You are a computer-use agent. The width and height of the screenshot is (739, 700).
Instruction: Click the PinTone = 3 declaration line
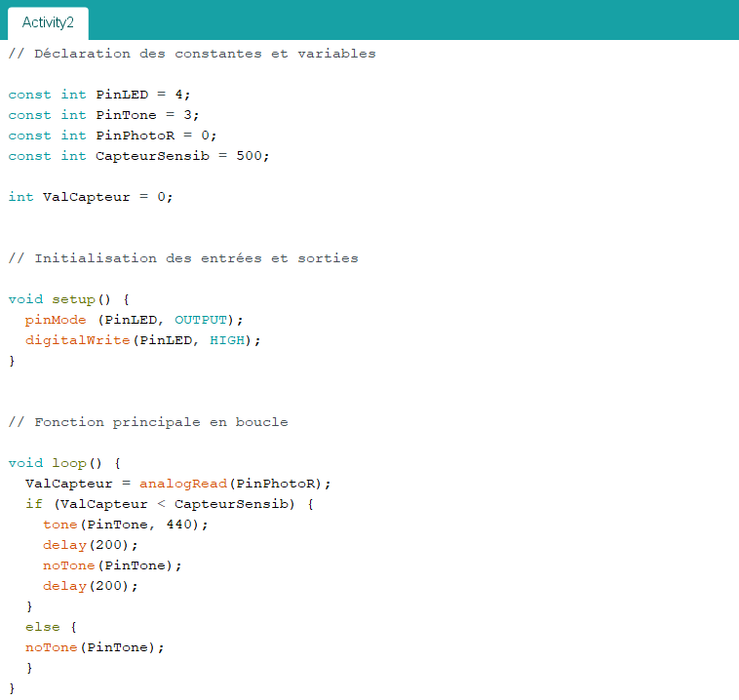point(103,115)
